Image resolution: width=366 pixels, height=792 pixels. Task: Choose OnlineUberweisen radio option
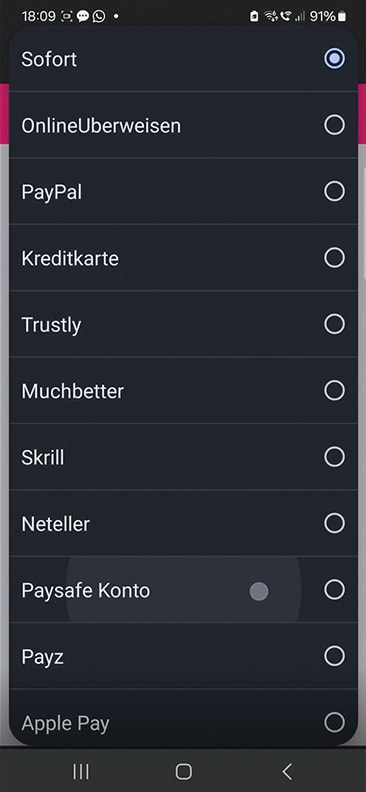pyautogui.click(x=334, y=125)
